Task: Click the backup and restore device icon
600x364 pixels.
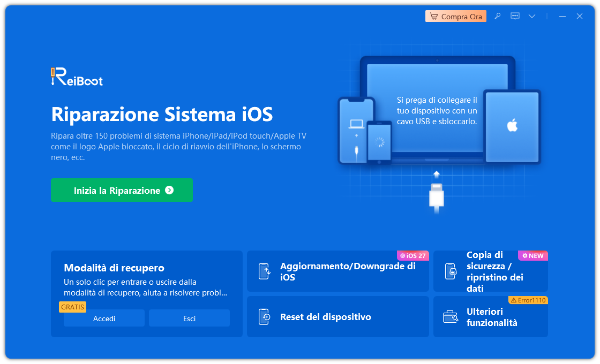Action: tap(451, 271)
